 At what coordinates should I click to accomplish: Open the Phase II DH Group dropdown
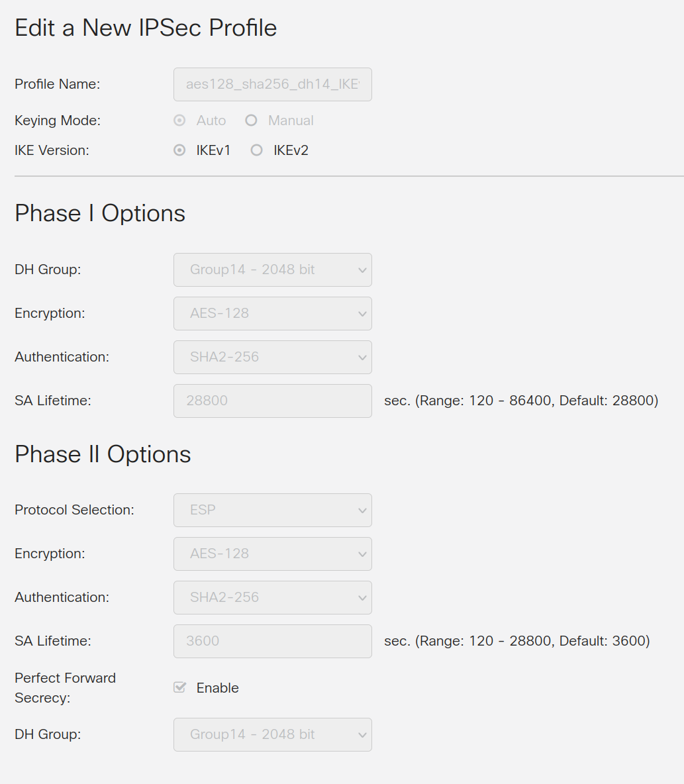click(x=272, y=734)
